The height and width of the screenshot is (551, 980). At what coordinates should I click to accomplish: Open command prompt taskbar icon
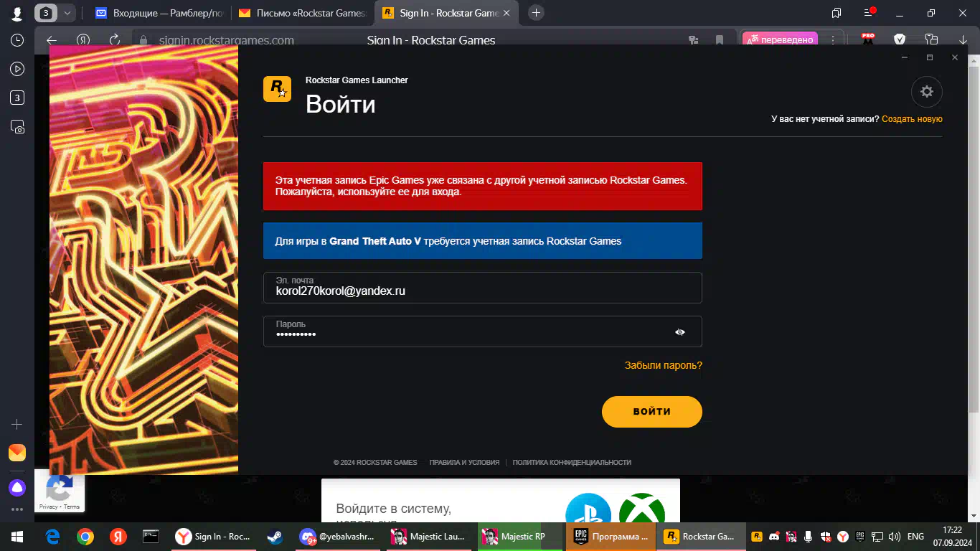151,537
